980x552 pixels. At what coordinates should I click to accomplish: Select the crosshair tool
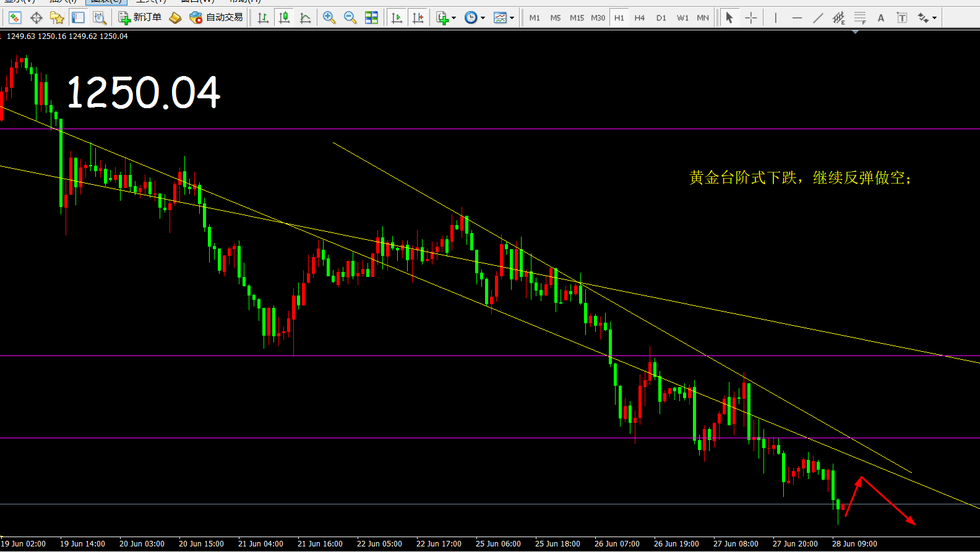point(751,18)
